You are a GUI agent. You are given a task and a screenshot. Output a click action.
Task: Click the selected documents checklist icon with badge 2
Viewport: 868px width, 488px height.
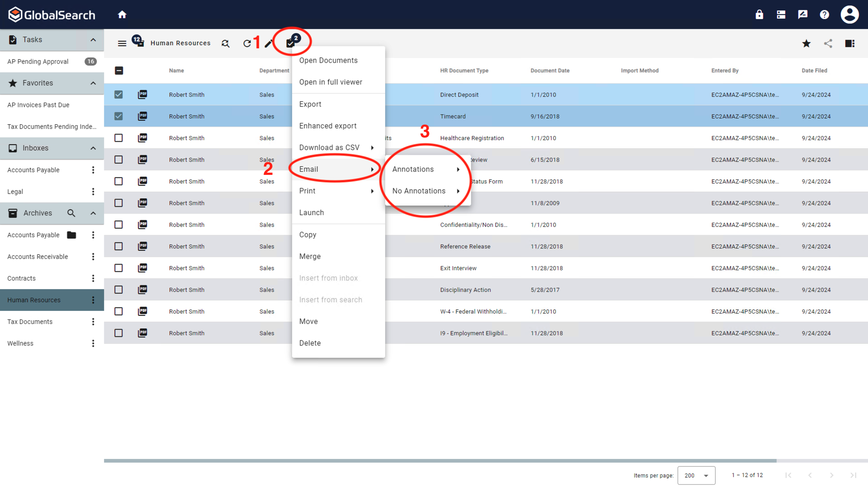(291, 42)
